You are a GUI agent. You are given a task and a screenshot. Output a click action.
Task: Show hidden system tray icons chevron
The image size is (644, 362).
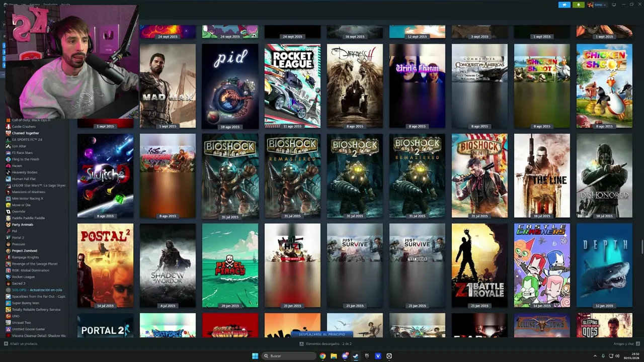click(x=595, y=356)
